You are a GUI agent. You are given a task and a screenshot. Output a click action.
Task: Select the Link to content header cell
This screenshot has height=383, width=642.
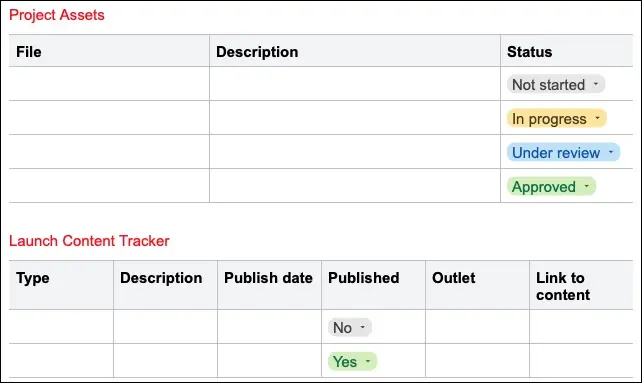[581, 285]
